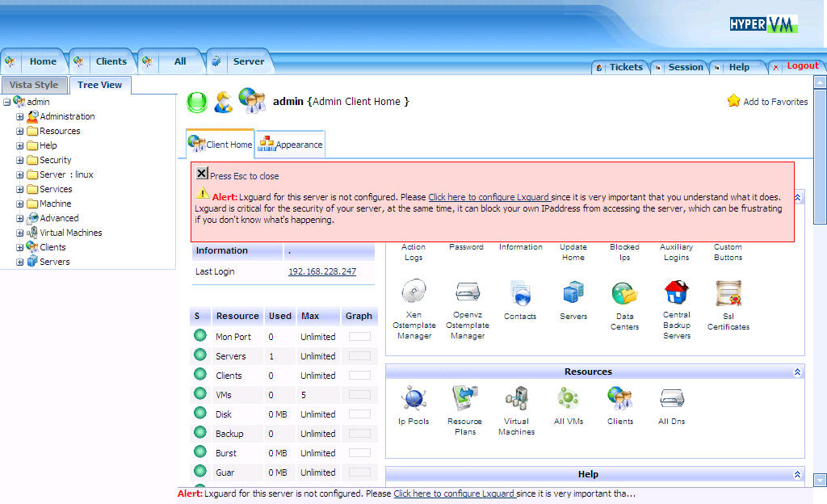Expand the Virtual Machines tree node

tap(20, 233)
